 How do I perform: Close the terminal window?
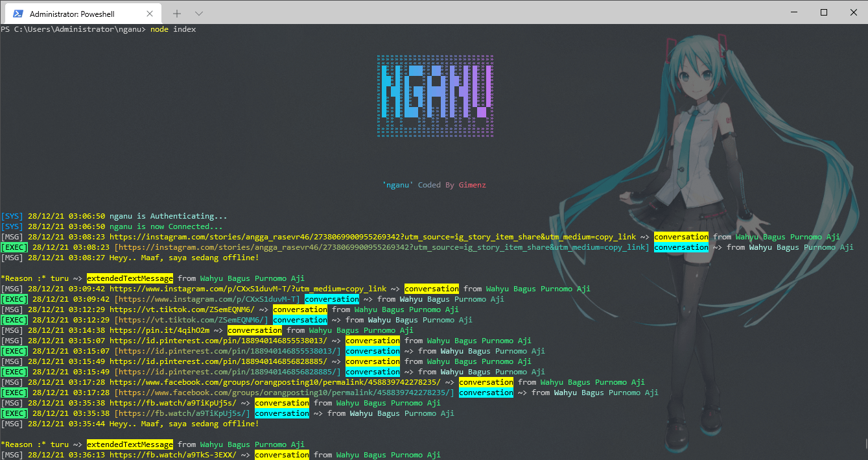853,12
